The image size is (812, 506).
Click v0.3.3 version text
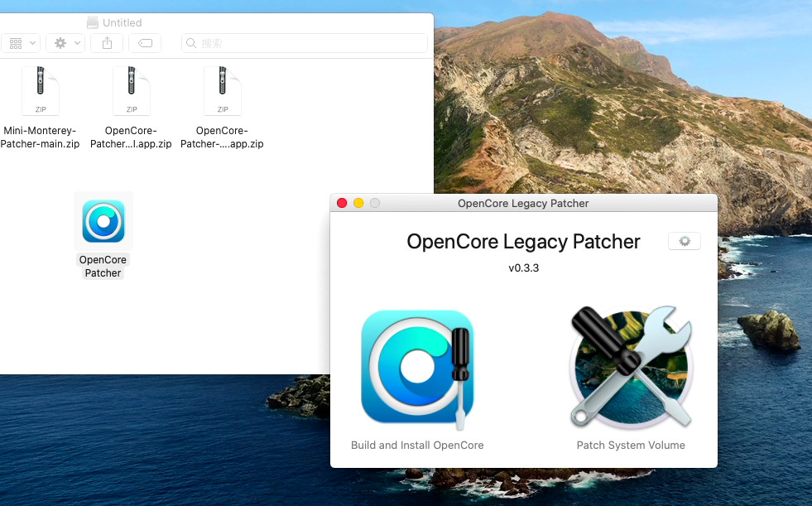[524, 267]
